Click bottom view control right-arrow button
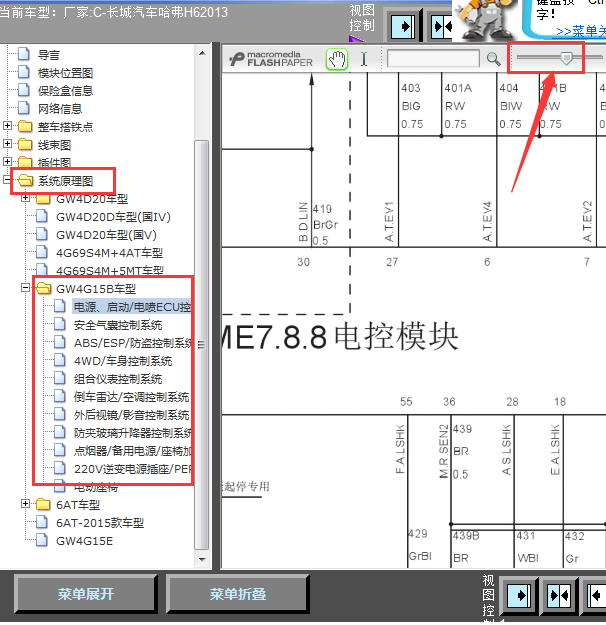This screenshot has height=625, width=606. (519, 596)
